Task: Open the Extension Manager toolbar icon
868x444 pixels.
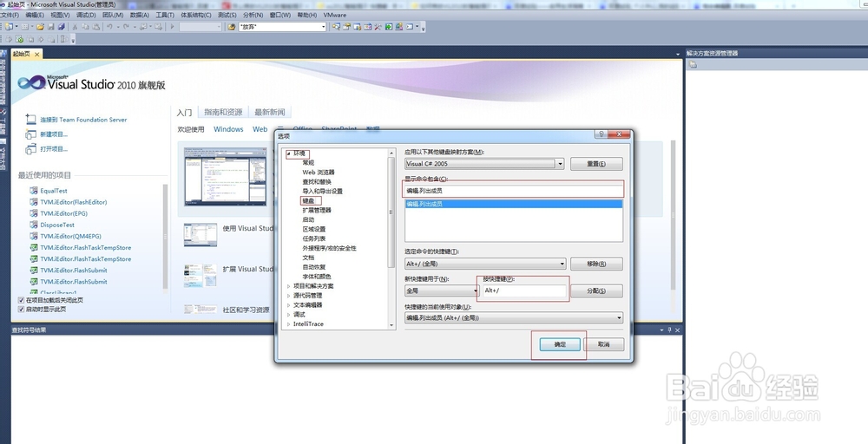Action: coord(399,27)
